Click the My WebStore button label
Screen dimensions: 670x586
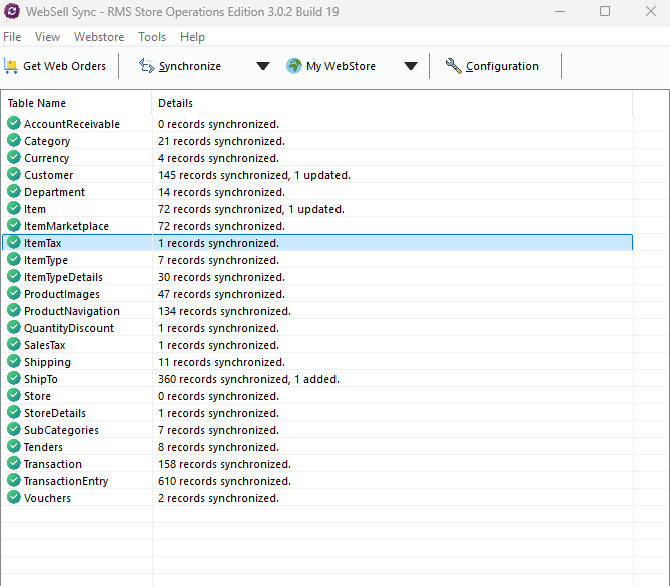click(341, 66)
